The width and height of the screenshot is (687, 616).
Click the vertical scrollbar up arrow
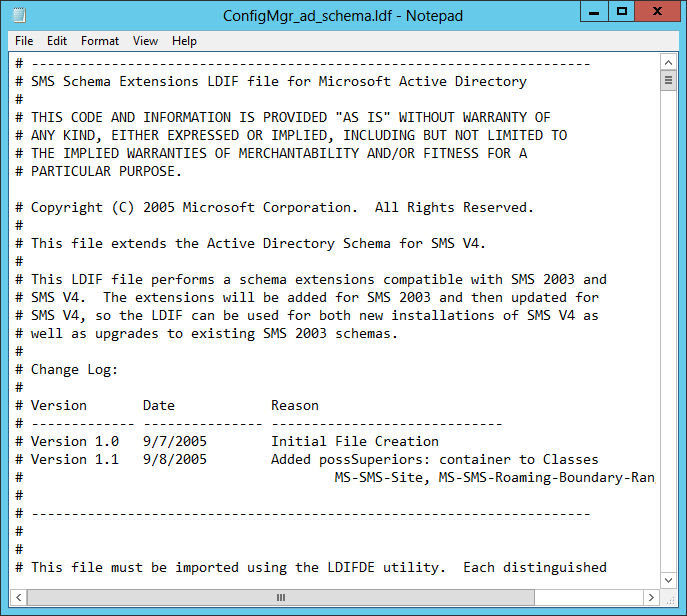pyautogui.click(x=668, y=62)
